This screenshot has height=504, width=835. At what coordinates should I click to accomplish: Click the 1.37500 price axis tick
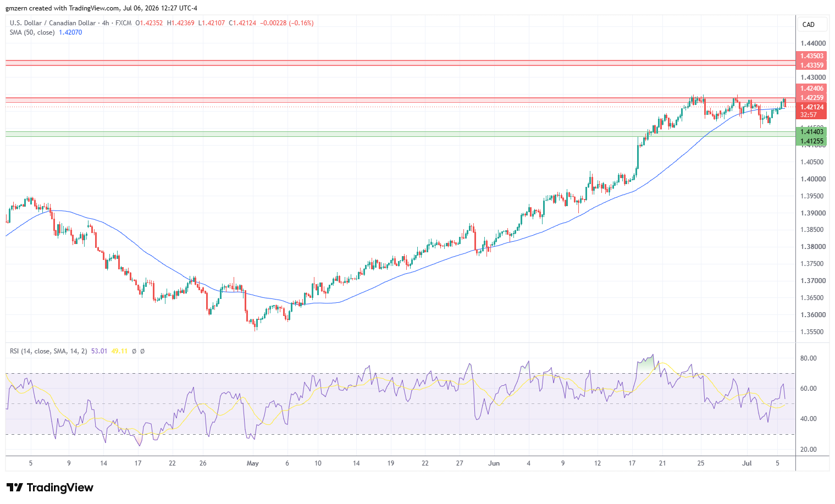pos(812,264)
